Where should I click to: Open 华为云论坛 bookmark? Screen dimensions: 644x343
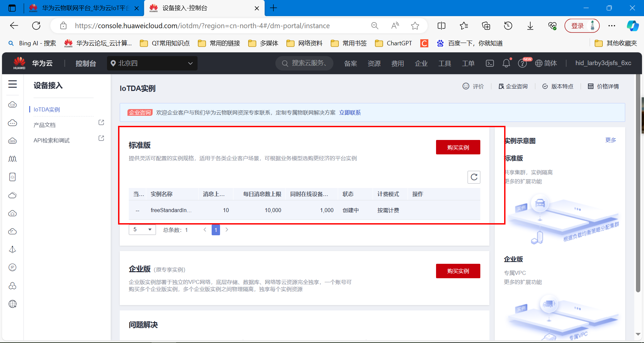[x=98, y=43]
